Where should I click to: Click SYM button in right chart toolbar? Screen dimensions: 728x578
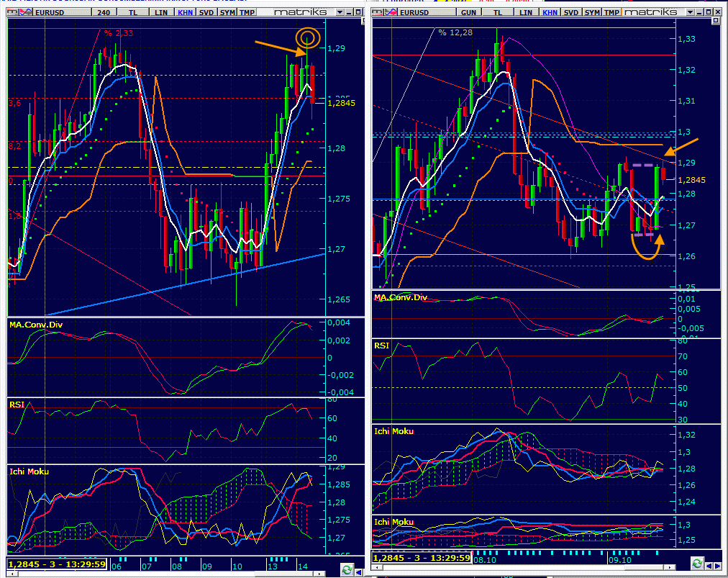tap(592, 12)
